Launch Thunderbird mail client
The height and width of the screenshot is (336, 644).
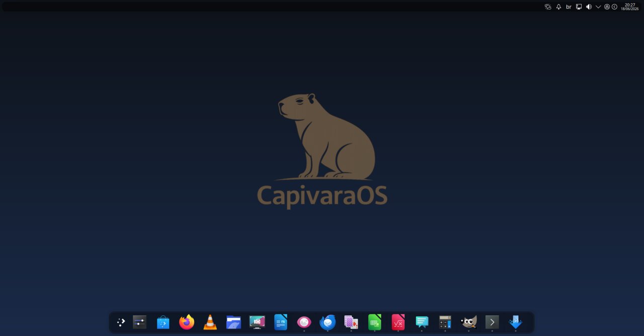click(328, 322)
